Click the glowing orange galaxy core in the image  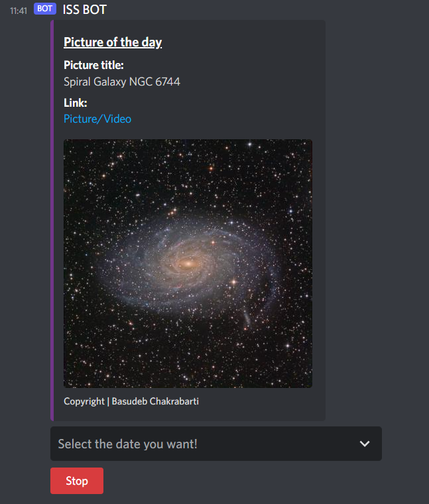pyautogui.click(x=188, y=264)
